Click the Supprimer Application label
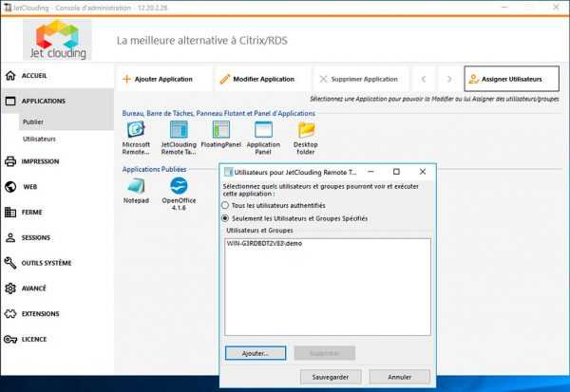Screen dimensions: 570x392 coord(364,79)
